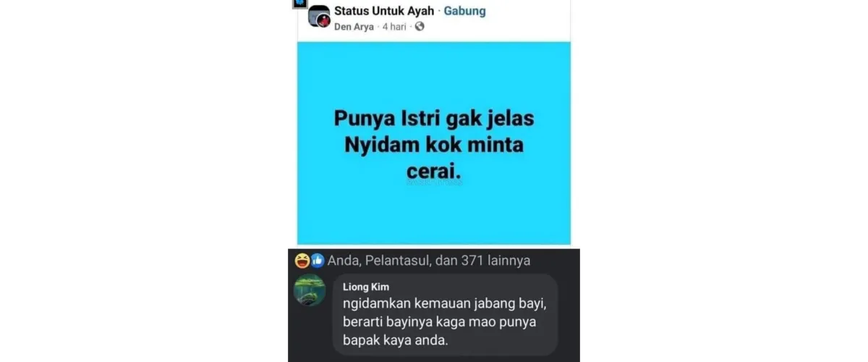Click the "4 hari" post timestamp

394,27
